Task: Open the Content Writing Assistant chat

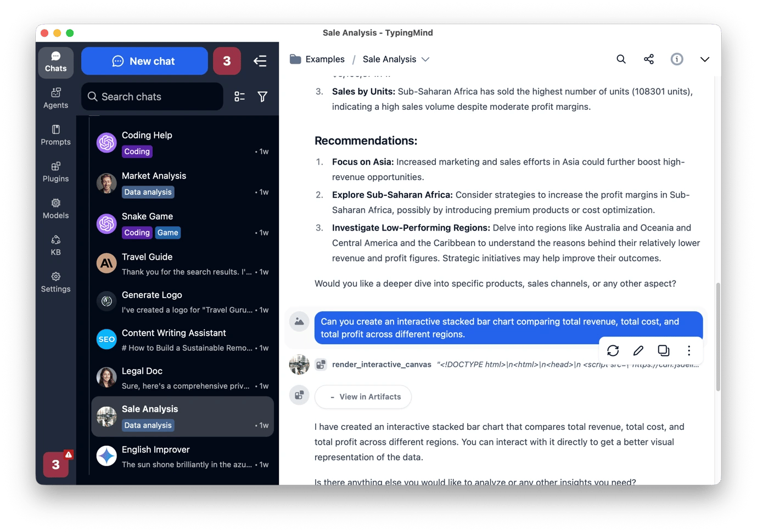Action: click(182, 340)
